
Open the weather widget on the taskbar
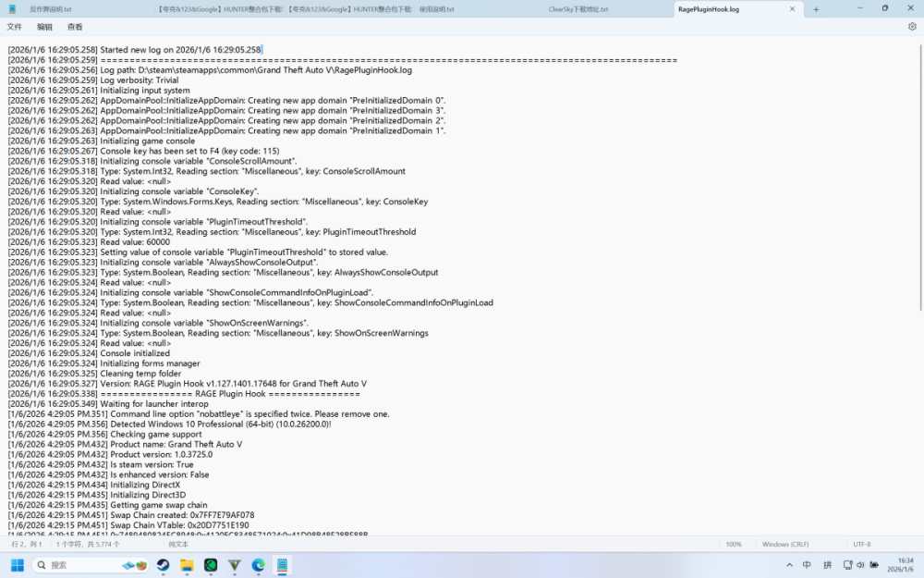(132, 565)
